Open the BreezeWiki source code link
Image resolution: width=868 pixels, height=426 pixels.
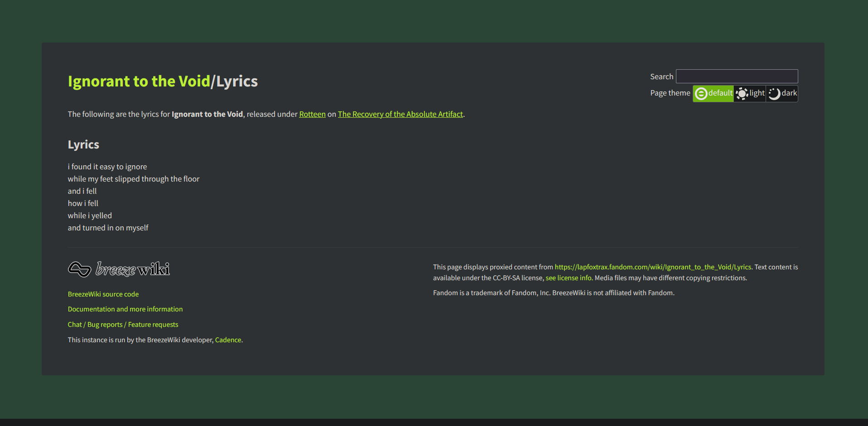click(103, 294)
